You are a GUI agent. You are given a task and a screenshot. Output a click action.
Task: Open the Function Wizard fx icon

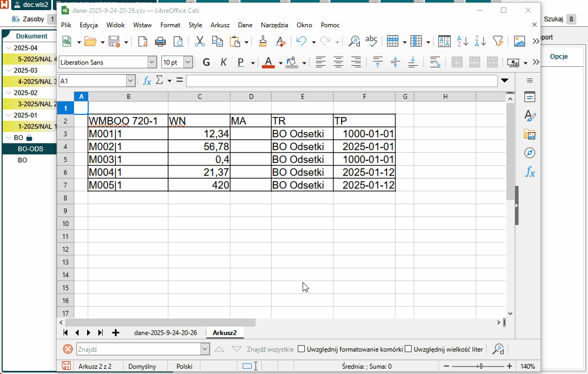pyautogui.click(x=147, y=81)
